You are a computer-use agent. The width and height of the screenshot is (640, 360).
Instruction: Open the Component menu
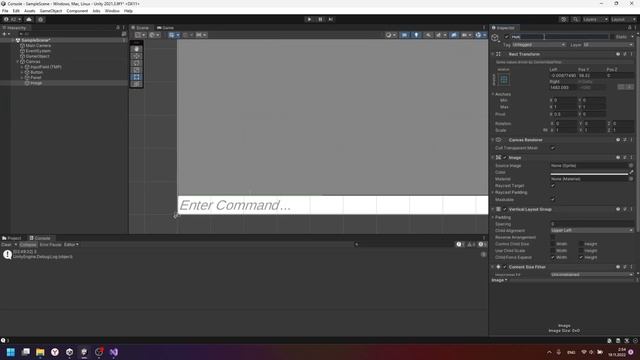point(77,11)
